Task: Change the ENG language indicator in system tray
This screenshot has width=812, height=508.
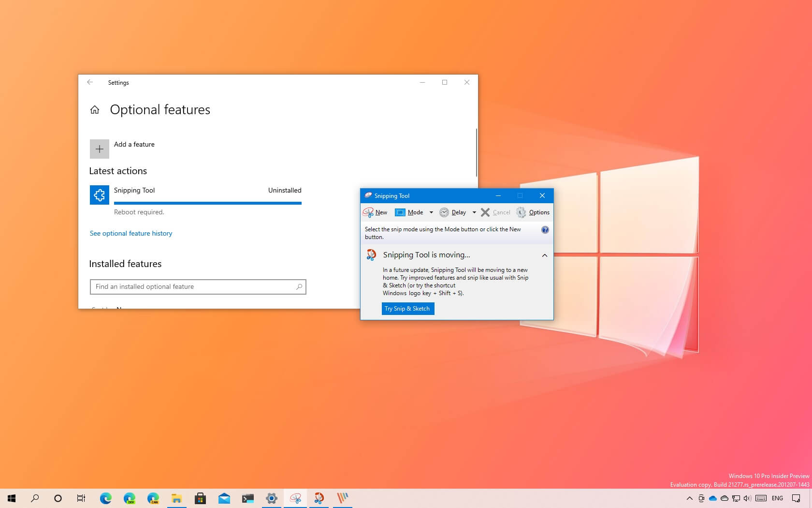Action: pos(777,498)
